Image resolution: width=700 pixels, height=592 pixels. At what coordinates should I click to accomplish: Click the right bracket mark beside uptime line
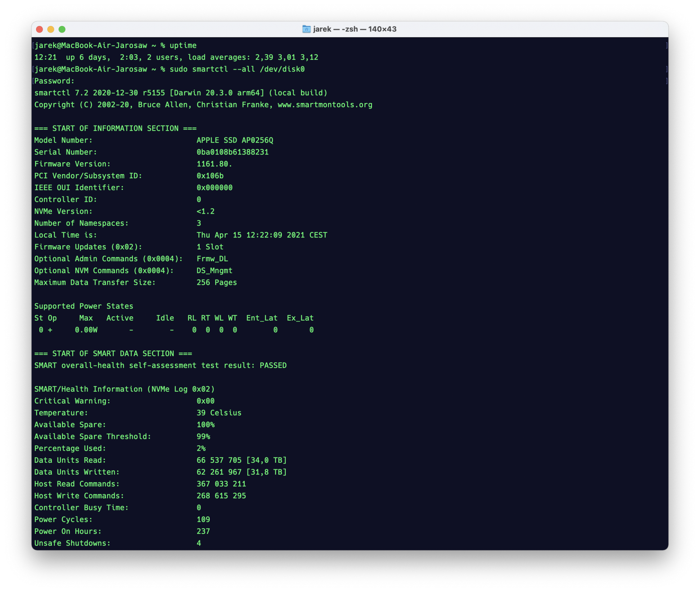click(x=666, y=46)
